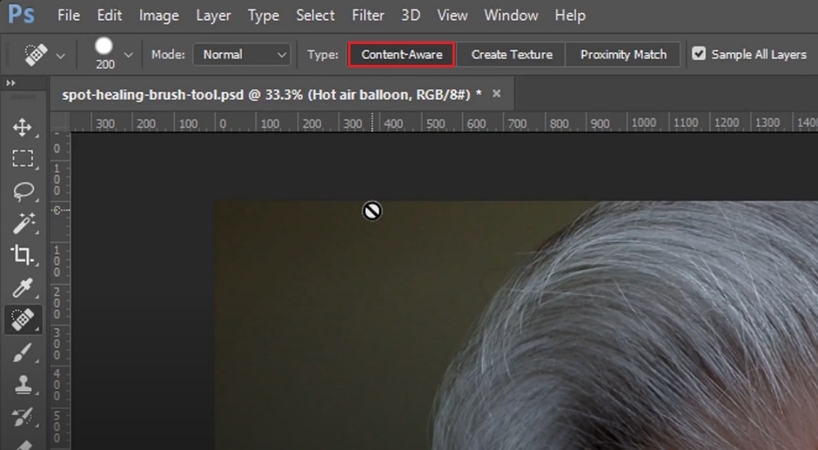
Task: Select the Move tool
Action: (x=22, y=127)
